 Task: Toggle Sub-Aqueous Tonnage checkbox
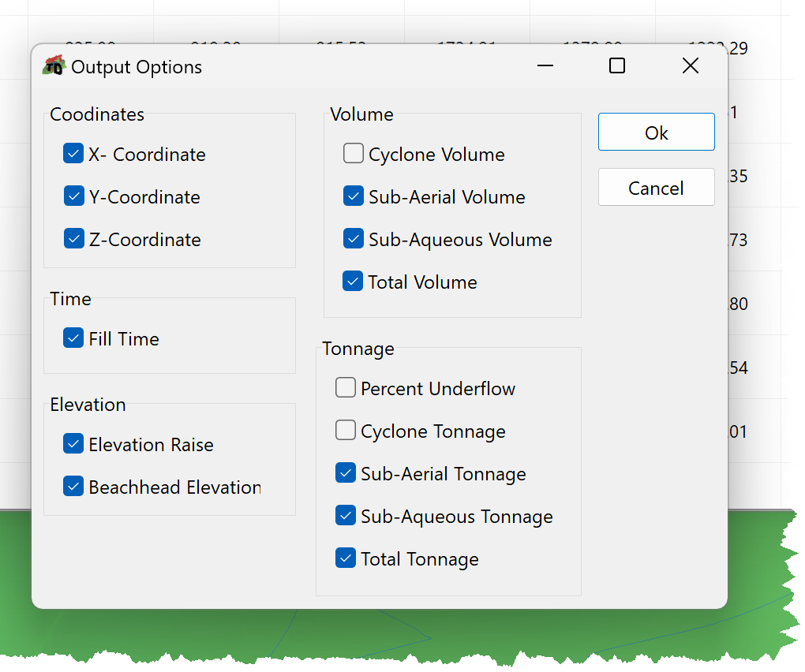346,516
